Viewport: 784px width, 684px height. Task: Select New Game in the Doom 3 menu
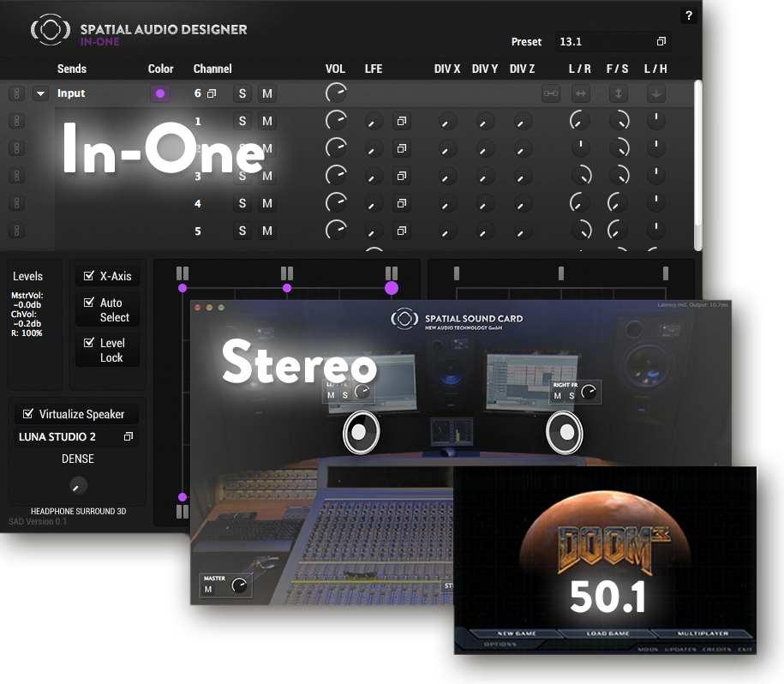pos(517,633)
